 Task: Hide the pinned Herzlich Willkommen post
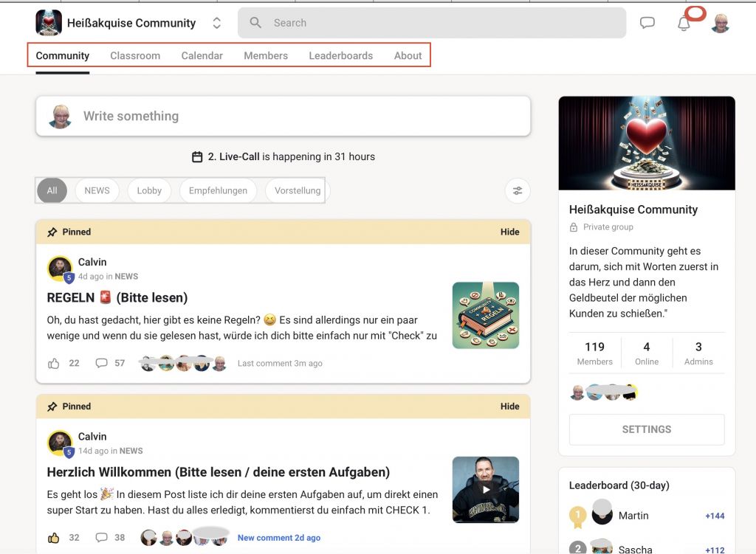pyautogui.click(x=509, y=406)
